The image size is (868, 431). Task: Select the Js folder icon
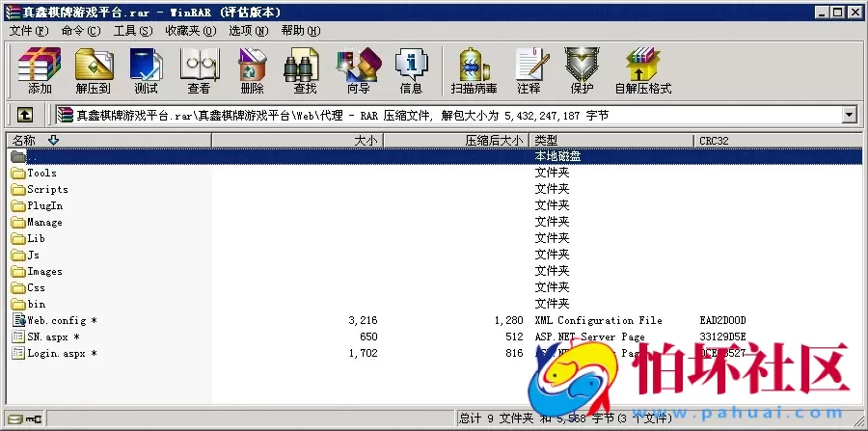(x=18, y=256)
